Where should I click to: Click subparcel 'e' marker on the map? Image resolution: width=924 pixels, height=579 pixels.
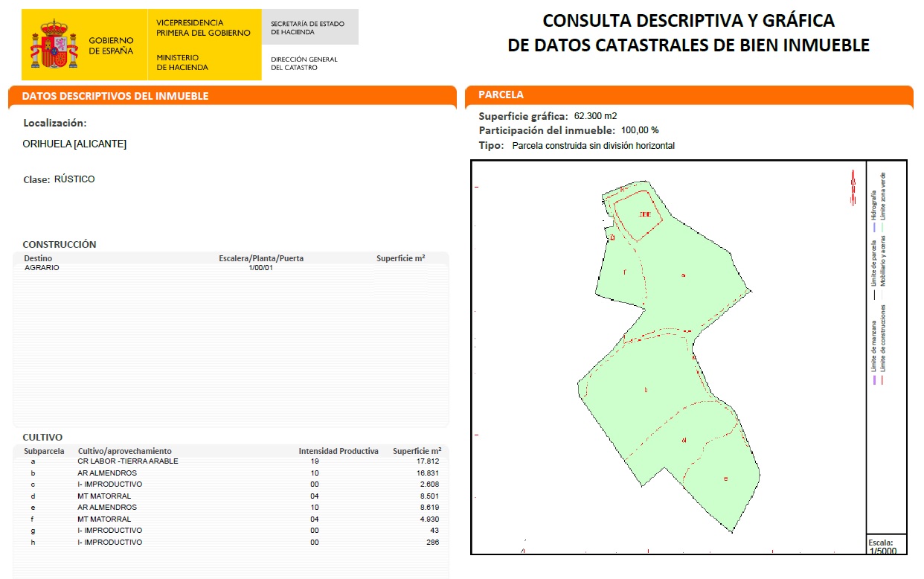(x=725, y=479)
